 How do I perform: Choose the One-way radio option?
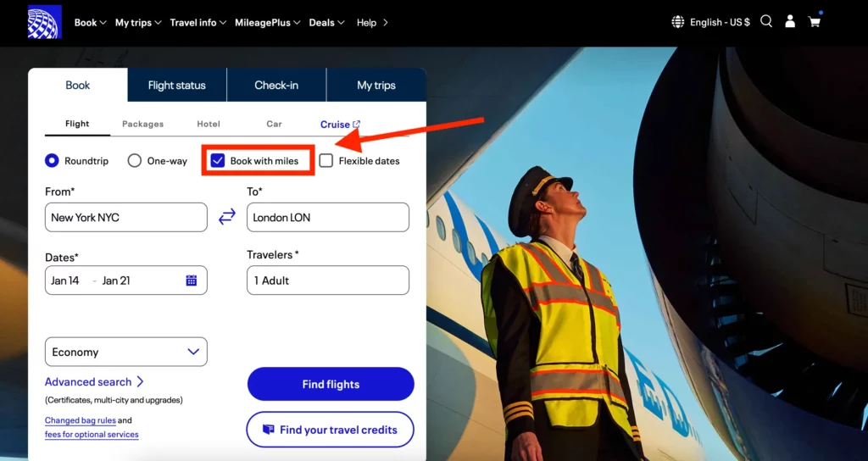pyautogui.click(x=135, y=160)
